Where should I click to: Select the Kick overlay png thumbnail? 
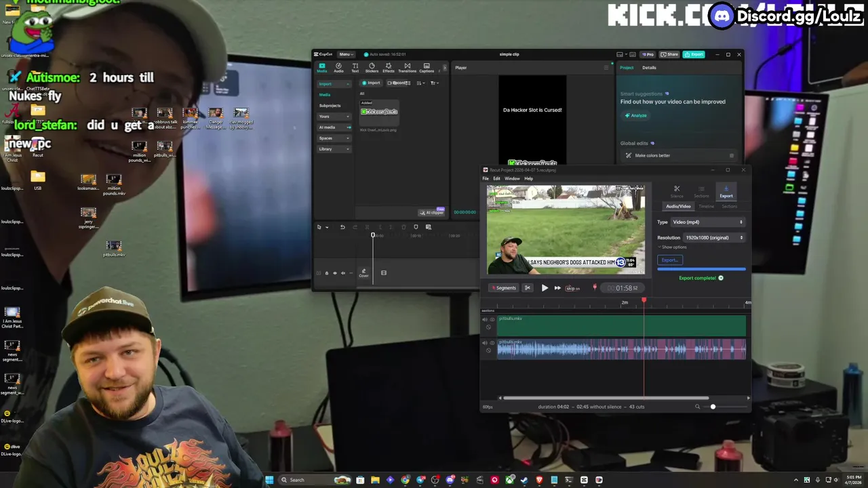379,112
